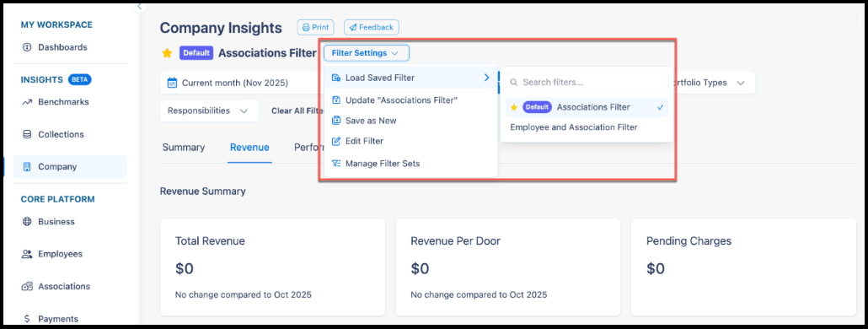Click the Pending Charges card
This screenshot has height=329, width=868.
pos(743,267)
